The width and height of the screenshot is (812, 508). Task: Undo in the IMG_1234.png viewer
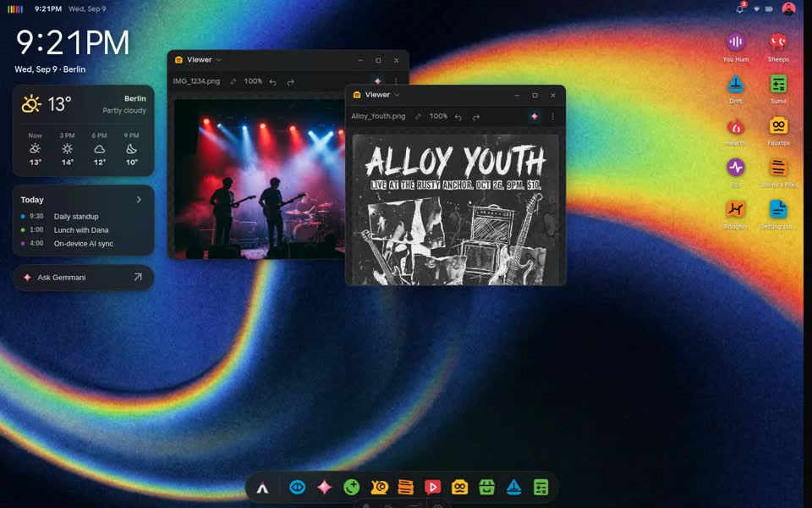[x=272, y=82]
